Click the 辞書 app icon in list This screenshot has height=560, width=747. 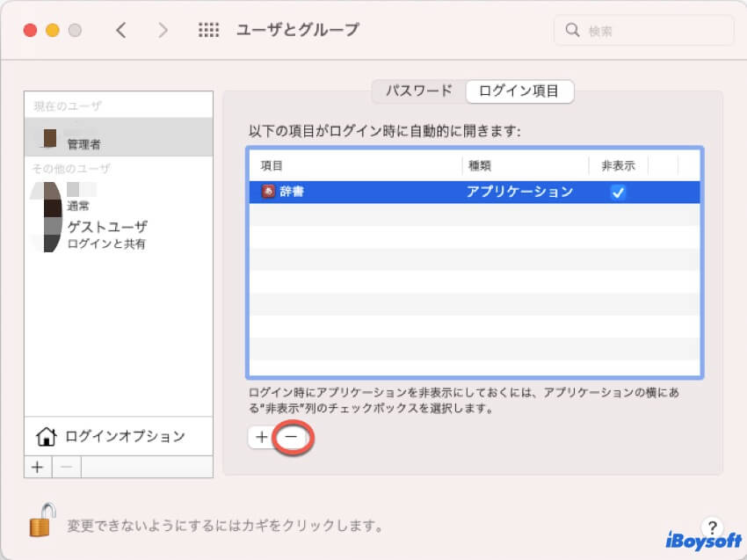click(269, 192)
